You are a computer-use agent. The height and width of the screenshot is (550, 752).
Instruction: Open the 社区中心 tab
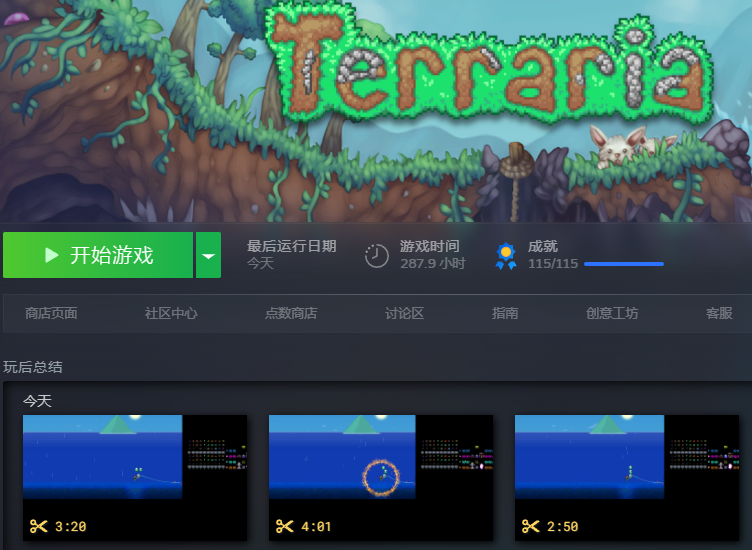point(171,314)
